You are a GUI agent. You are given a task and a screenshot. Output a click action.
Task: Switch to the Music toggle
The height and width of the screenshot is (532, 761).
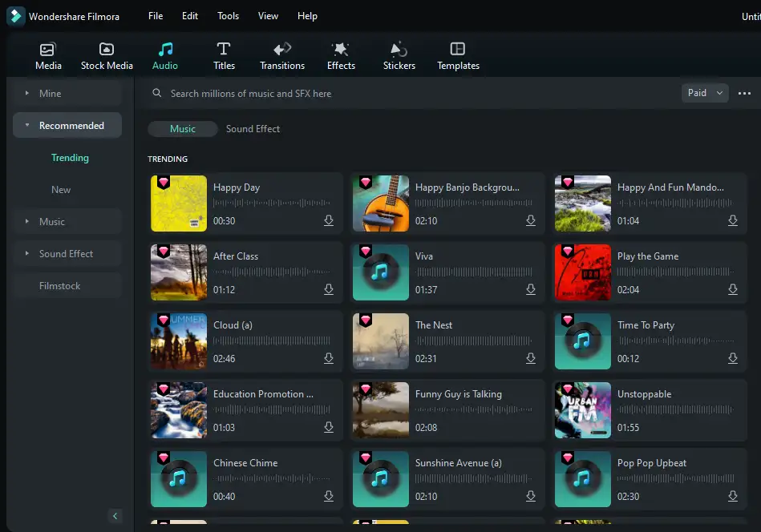183,129
